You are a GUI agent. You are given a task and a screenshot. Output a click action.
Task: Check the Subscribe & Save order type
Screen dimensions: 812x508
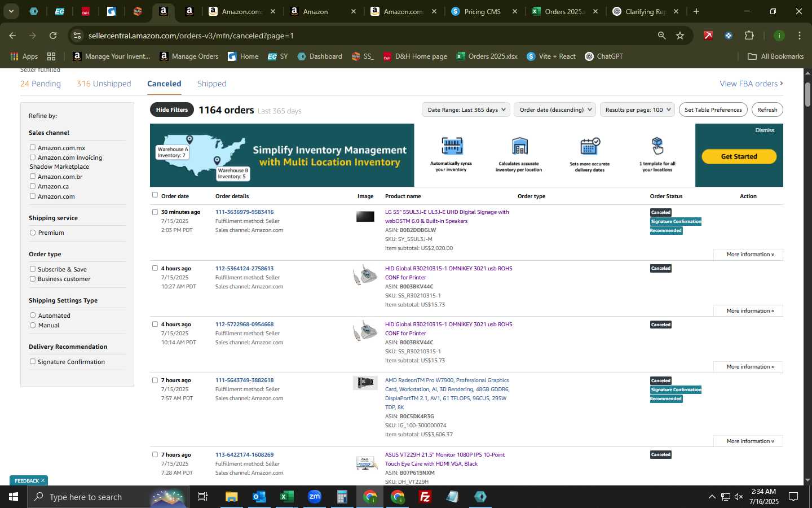point(33,269)
